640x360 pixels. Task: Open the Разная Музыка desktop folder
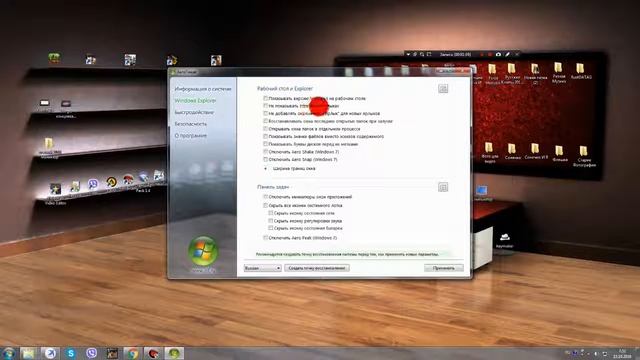558,73
